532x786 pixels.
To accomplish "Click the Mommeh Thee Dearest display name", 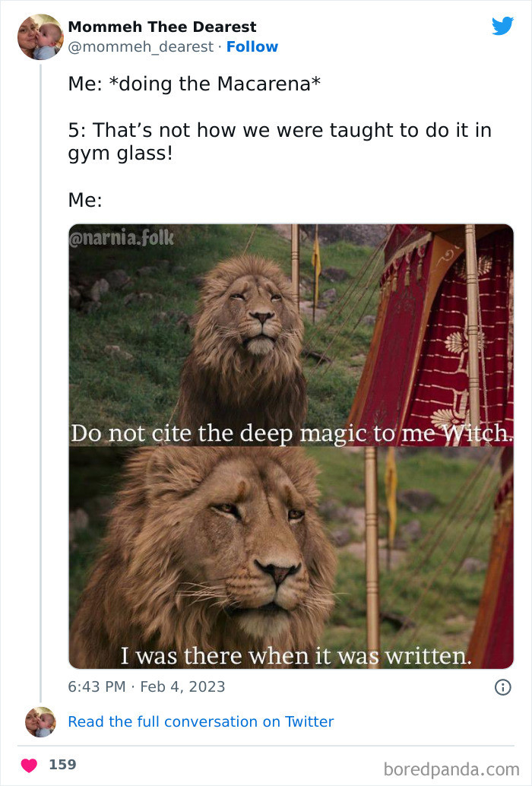I will 162,27.
